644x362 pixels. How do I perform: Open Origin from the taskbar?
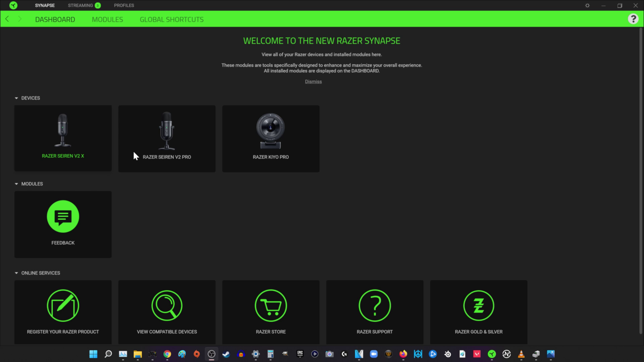point(197,354)
